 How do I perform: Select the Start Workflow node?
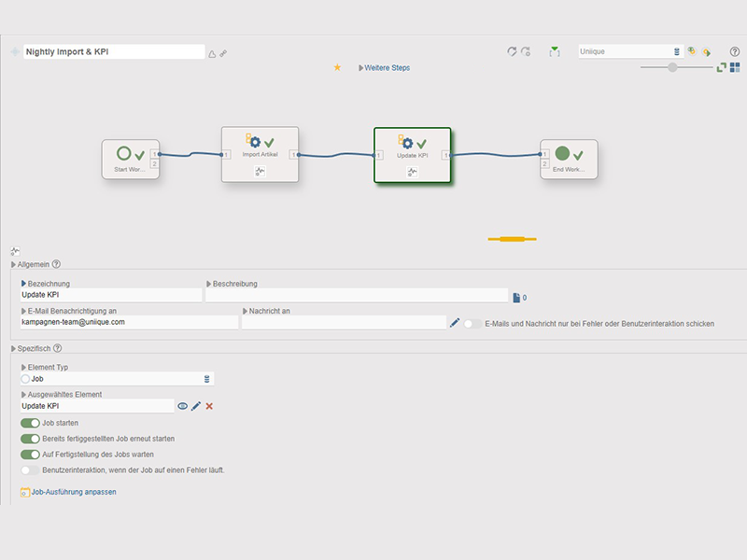pos(130,159)
